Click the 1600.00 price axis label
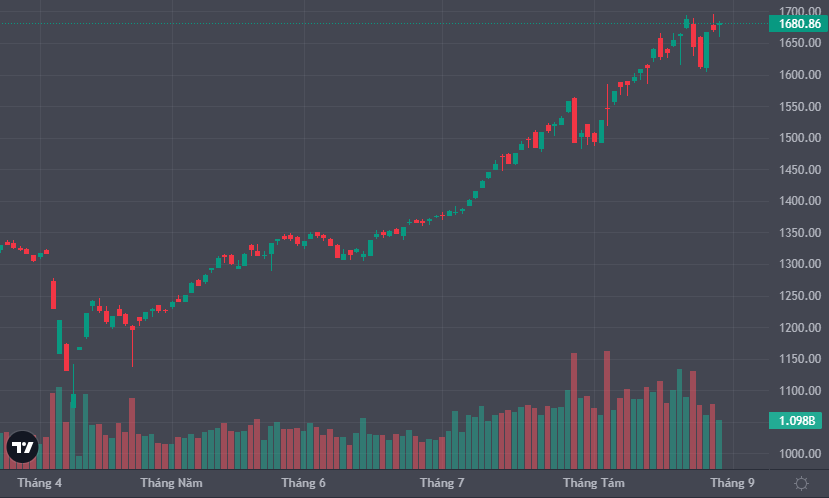 point(799,75)
